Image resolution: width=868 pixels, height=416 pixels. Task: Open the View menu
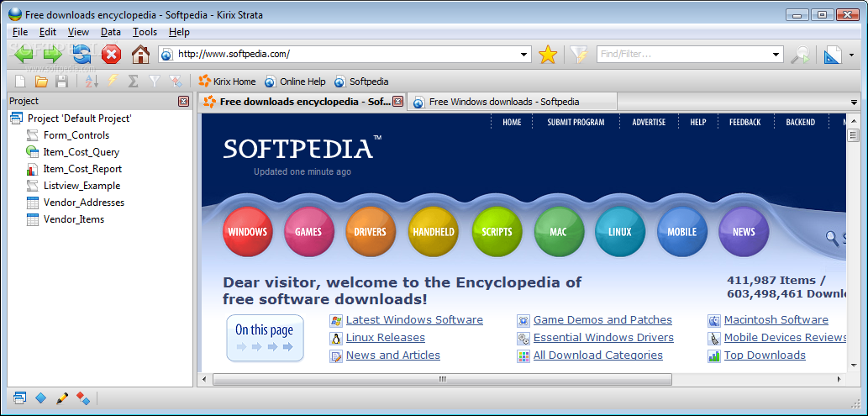(x=78, y=32)
